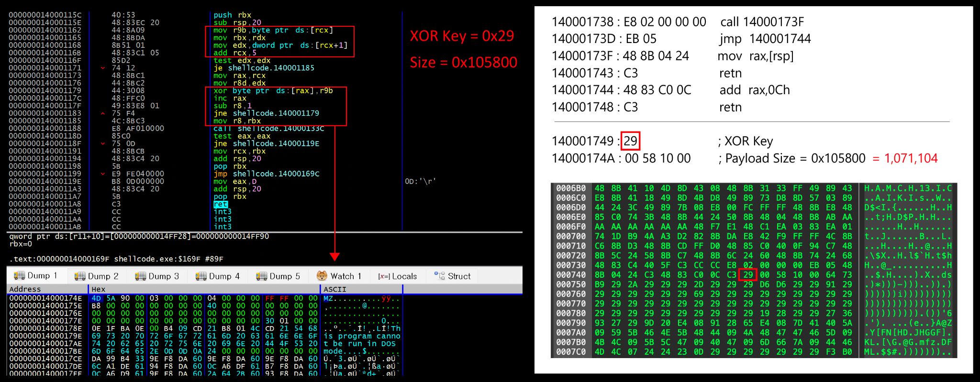The width and height of the screenshot is (980, 382).
Task: Select the 'jne shellcode.140001179' instruction
Action: click(267, 113)
